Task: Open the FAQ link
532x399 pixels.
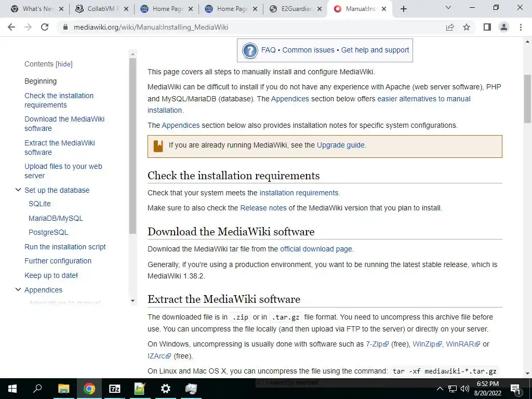Action: pyautogui.click(x=269, y=50)
